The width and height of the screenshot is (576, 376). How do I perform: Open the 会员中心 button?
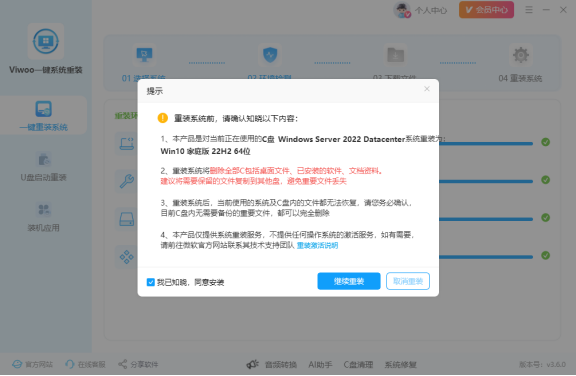486,10
